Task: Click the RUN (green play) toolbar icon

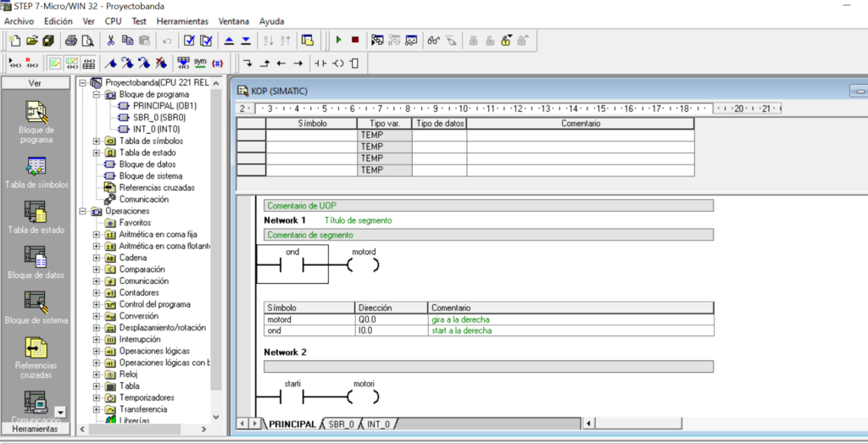Action: click(x=338, y=40)
